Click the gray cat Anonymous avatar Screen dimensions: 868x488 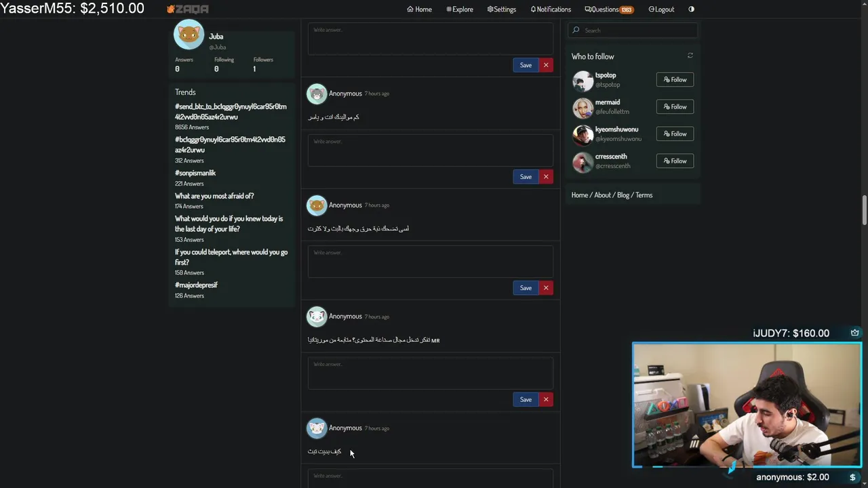pyautogui.click(x=317, y=94)
